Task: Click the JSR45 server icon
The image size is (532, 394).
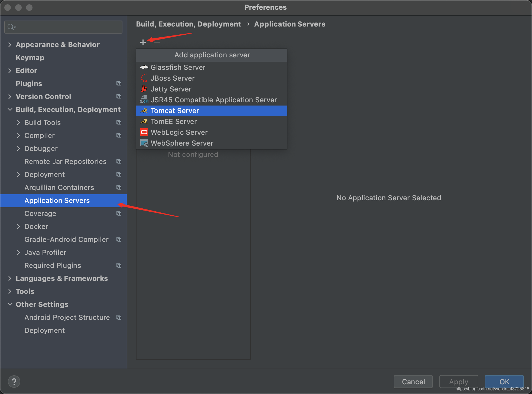Action: pos(144,100)
